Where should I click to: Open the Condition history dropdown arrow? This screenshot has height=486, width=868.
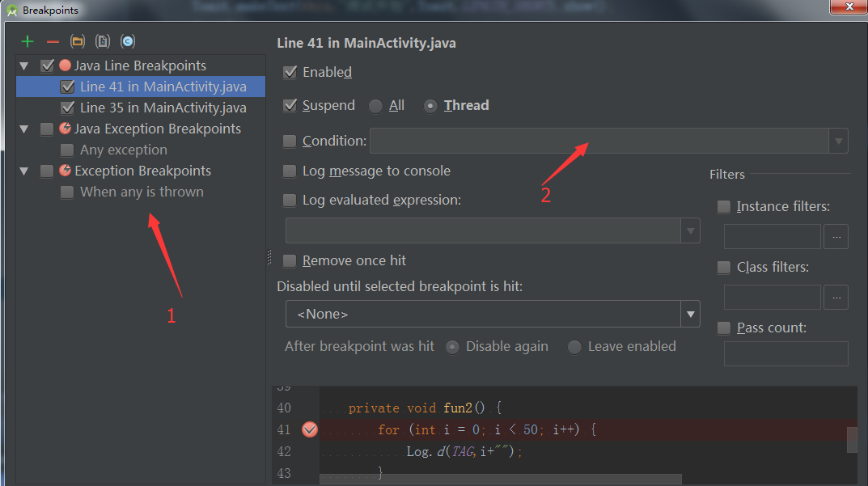(x=838, y=142)
